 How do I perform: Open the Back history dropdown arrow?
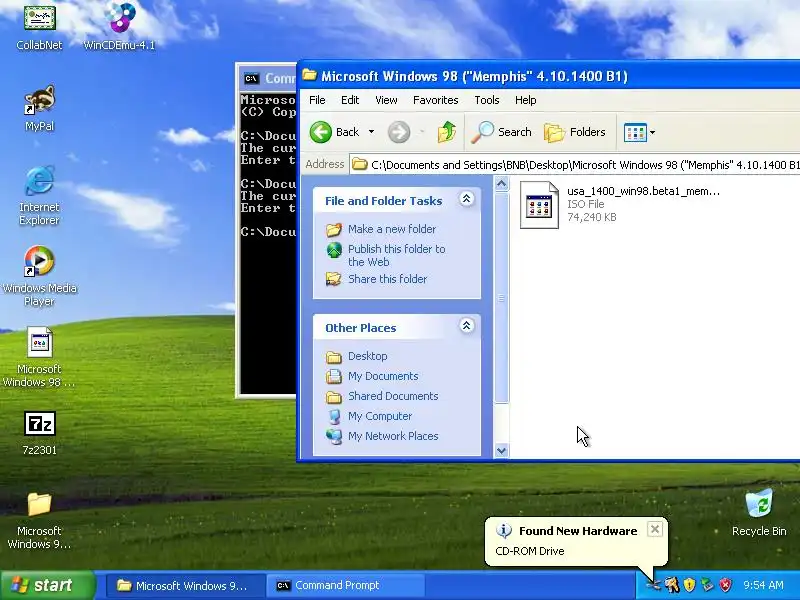click(371, 132)
